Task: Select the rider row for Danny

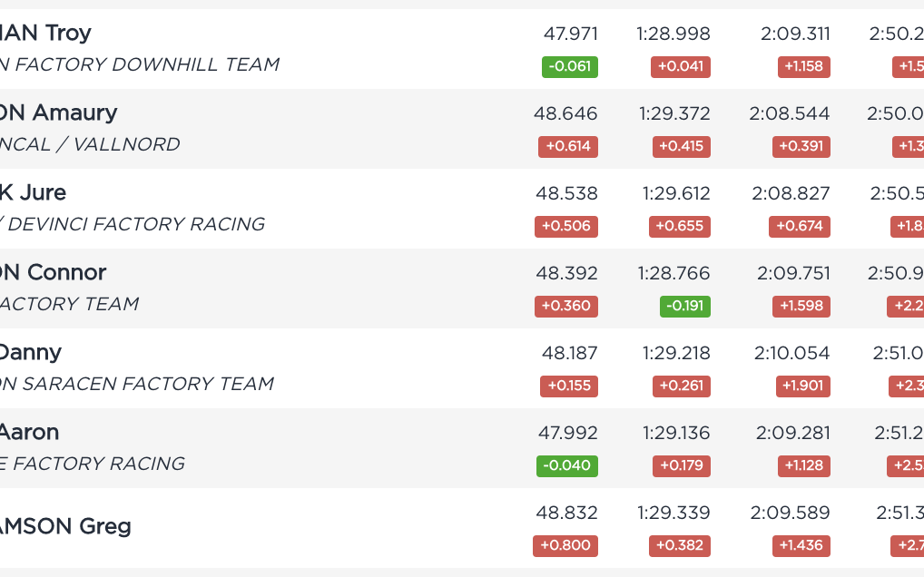Action: point(462,368)
